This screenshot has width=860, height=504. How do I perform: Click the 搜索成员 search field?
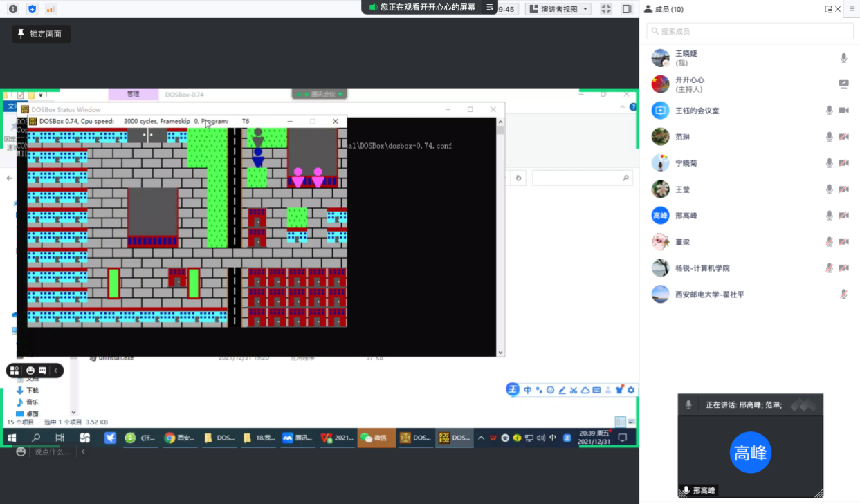pyautogui.click(x=750, y=31)
